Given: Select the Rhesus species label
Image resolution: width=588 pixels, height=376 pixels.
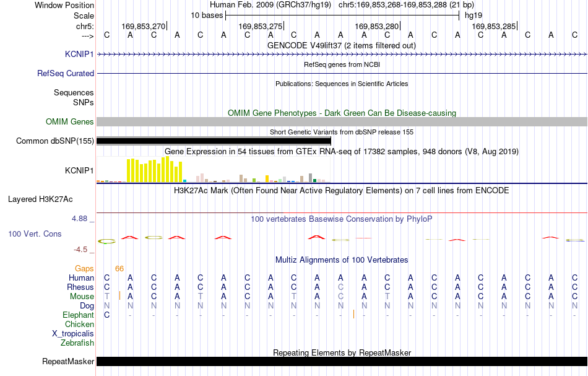Looking at the screenshot, I should pyautogui.click(x=80, y=287).
